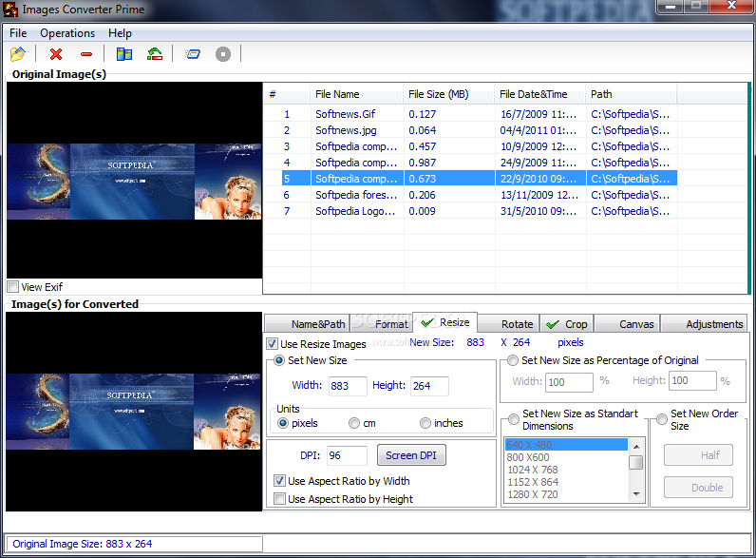The image size is (756, 558).
Task: Enable the View Exif checkbox
Action: coord(13,287)
